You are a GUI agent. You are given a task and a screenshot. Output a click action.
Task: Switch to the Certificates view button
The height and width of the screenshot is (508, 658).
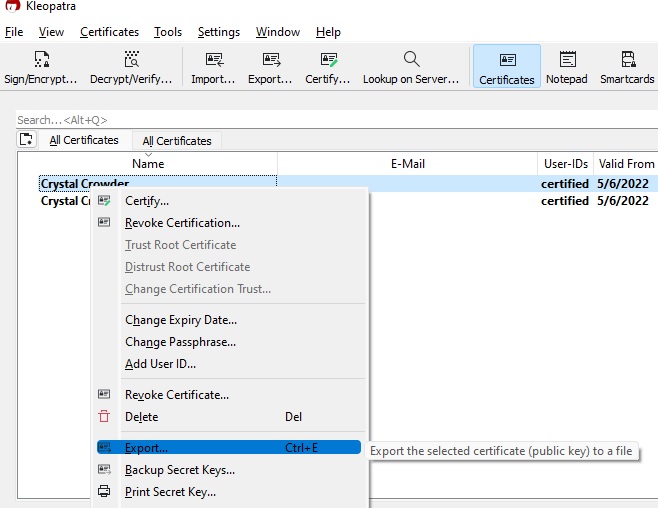coord(507,66)
